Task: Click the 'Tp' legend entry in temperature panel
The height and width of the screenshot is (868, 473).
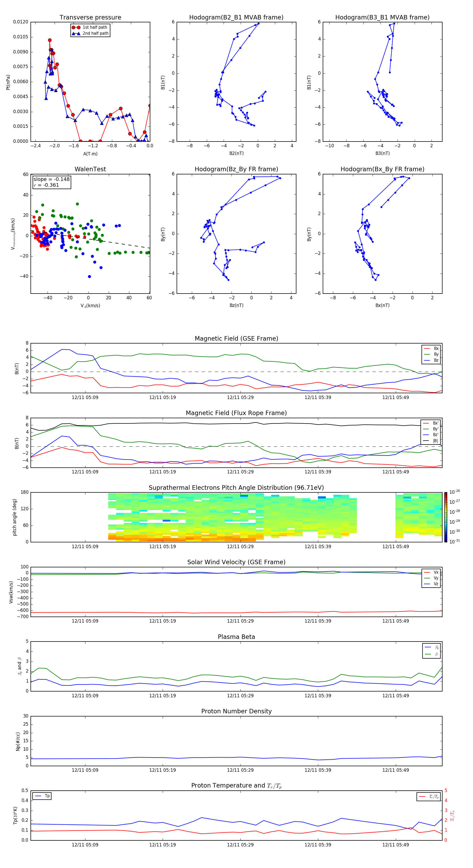Action: tap(42, 796)
